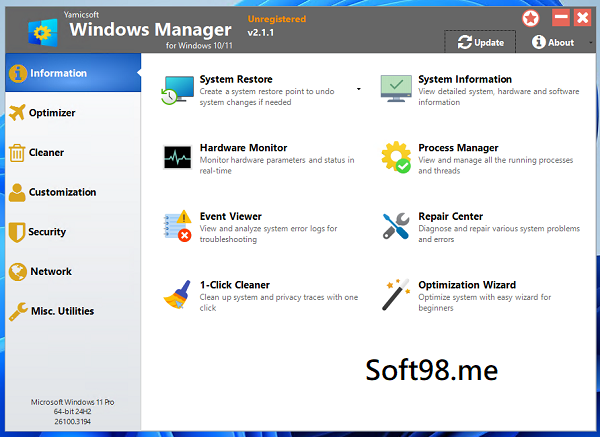
Task: Click 'Diagnose and repair various system problems' description
Action: tap(499, 234)
